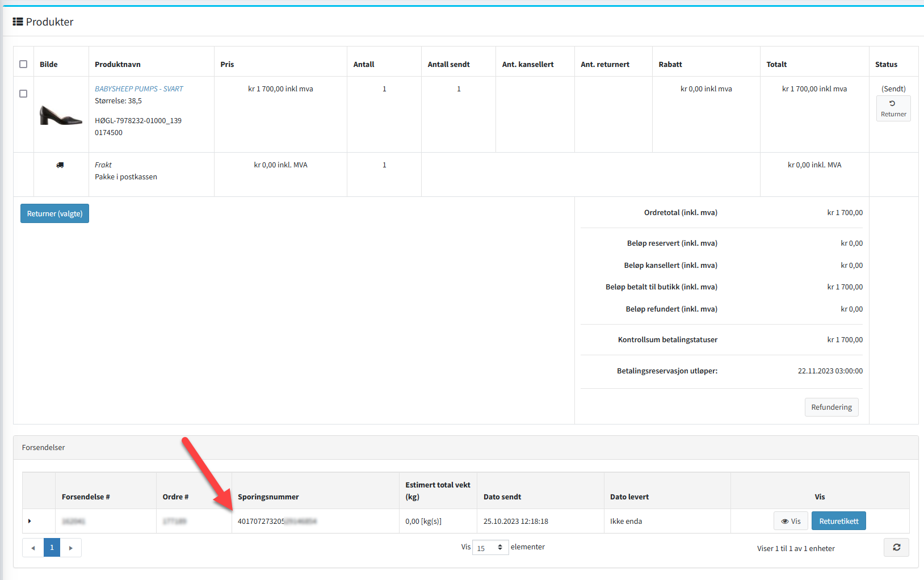
Task: Click the Forsendelse # column header
Action: click(86, 497)
